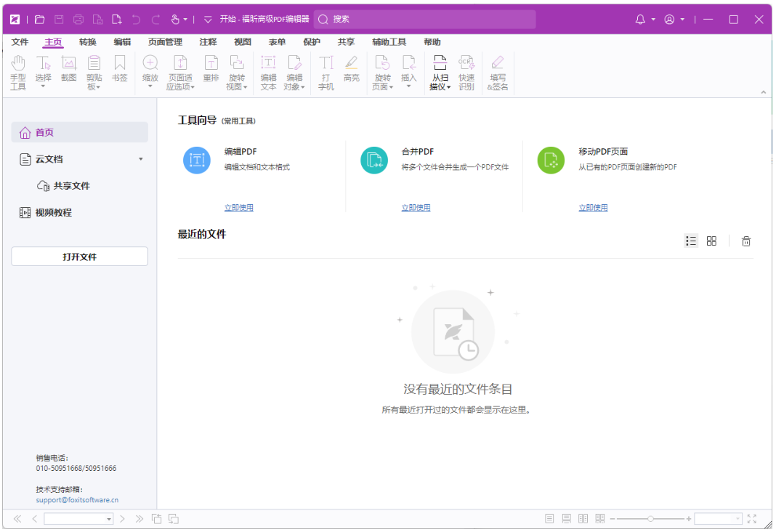Click 立即使用 under Merge PDF

point(416,208)
